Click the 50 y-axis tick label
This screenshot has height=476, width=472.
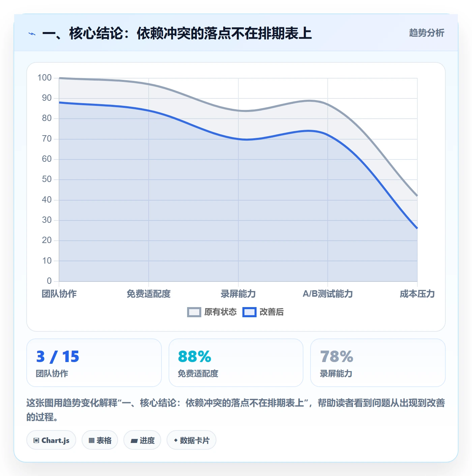(47, 179)
